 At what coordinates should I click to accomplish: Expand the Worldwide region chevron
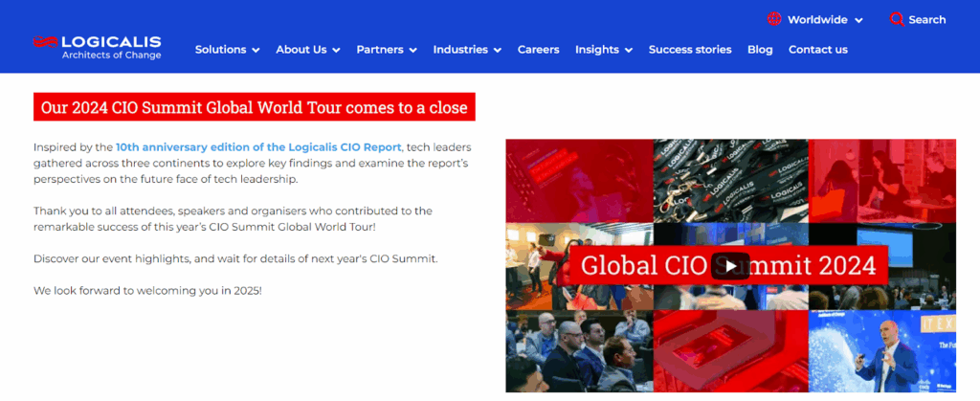tap(858, 21)
